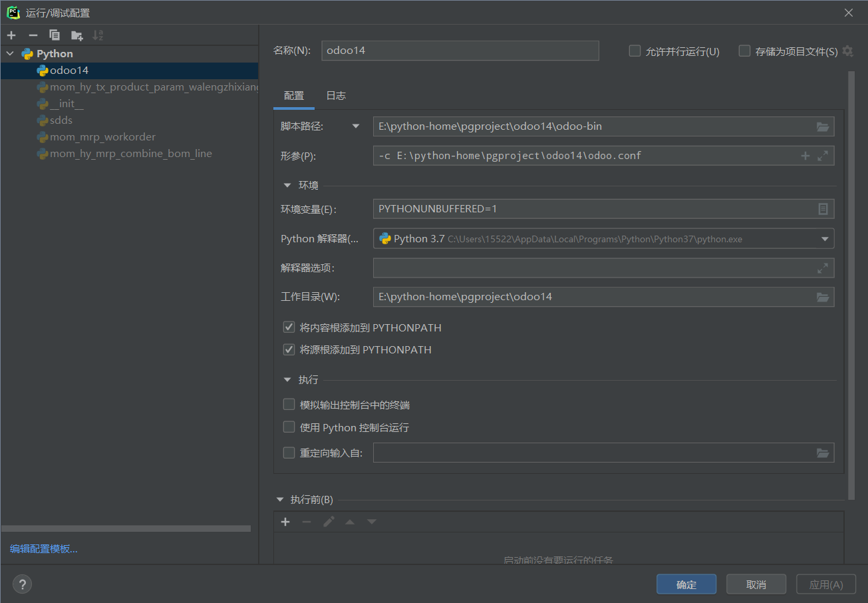Uncheck 将内容根添加到 PYTHONPATH
Viewport: 868px width, 603px height.
[289, 327]
